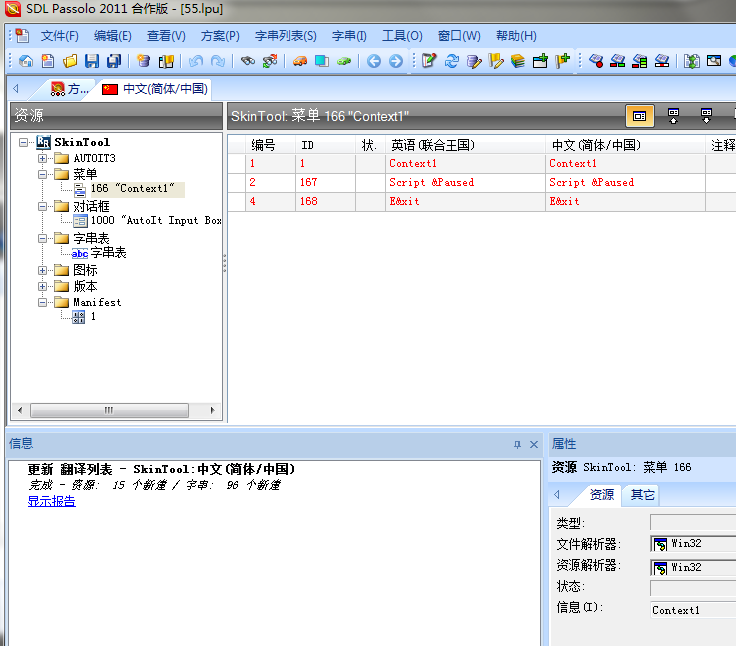Expand the 图标 folder
The image size is (736, 646).
42,270
